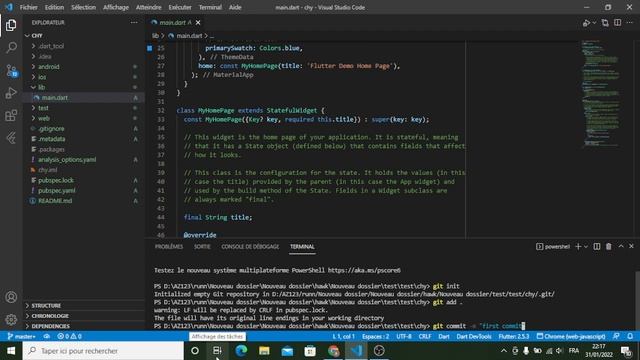This screenshot has height=360, width=640.
Task: Split the editor to the right
Action: point(618,23)
